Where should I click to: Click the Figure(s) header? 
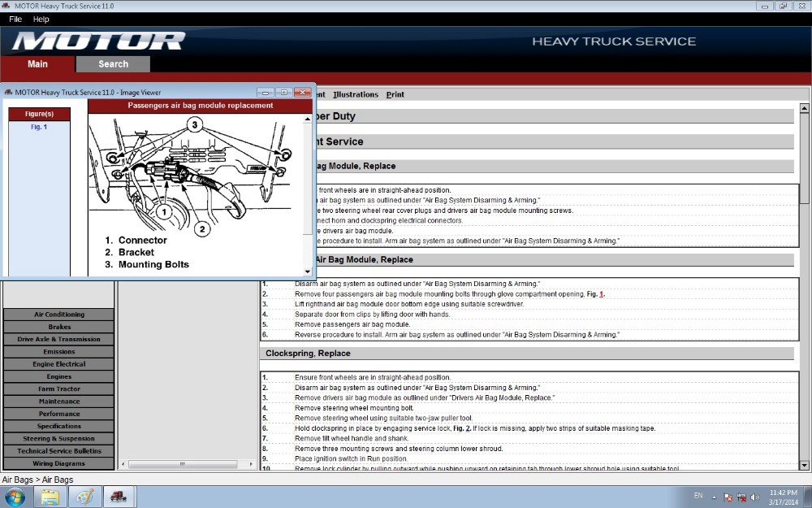[x=39, y=114]
